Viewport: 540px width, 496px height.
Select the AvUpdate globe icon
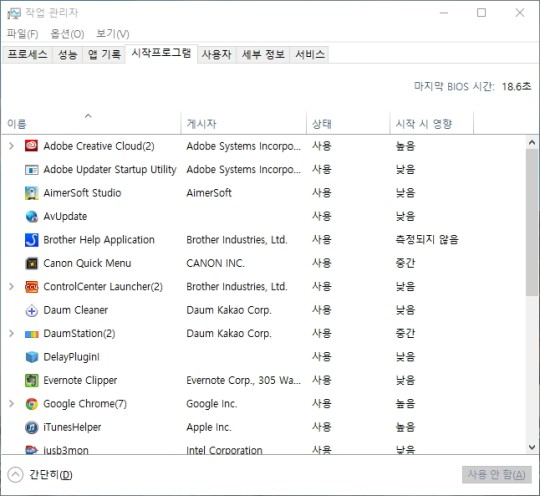click(32, 216)
